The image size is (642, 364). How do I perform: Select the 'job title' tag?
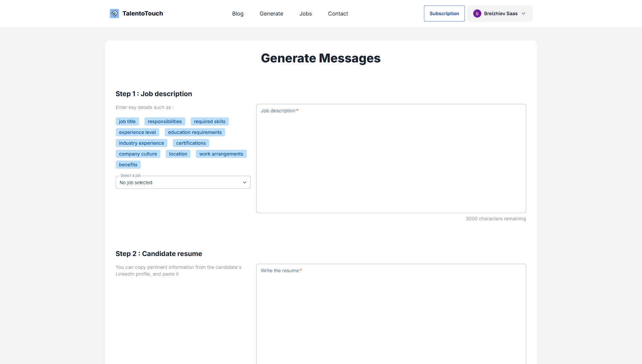[x=127, y=121]
